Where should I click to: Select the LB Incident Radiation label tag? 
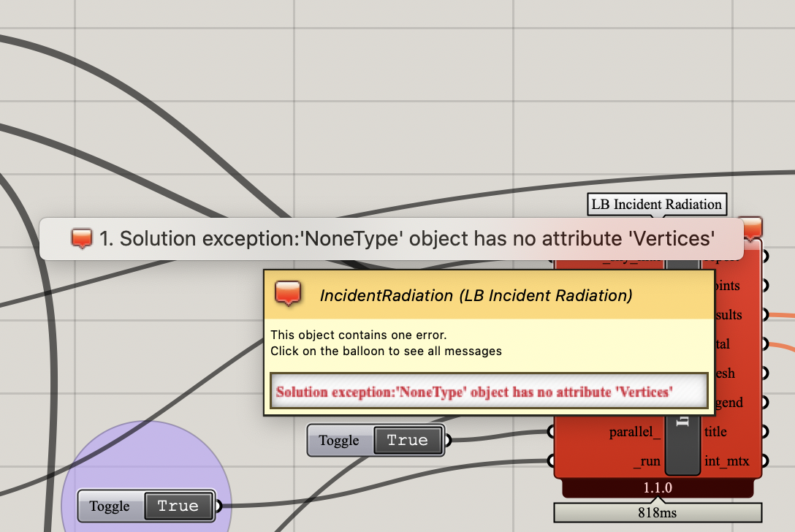coord(657,205)
